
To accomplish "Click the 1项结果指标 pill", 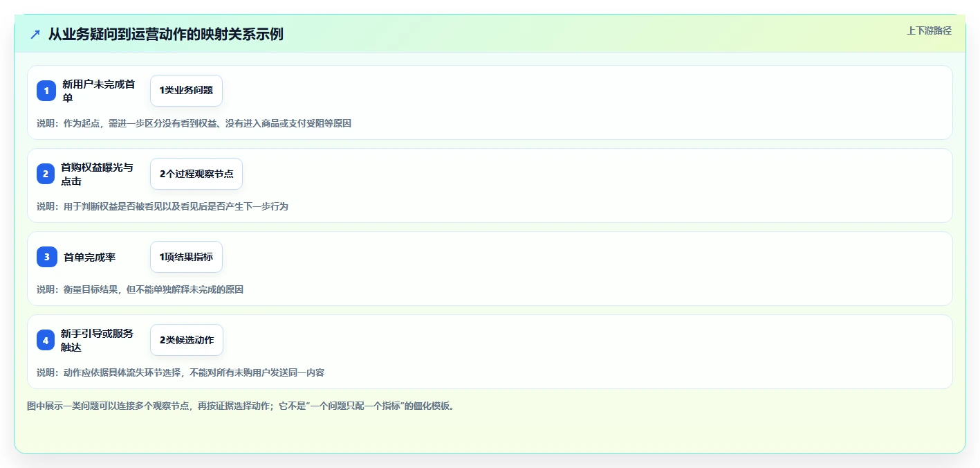I will 186,257.
